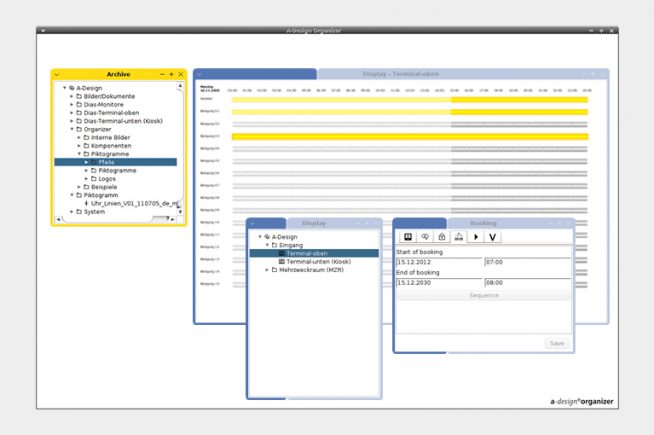Click the start time field 07:00
Viewport: 654px width, 435px height.
tap(527, 262)
